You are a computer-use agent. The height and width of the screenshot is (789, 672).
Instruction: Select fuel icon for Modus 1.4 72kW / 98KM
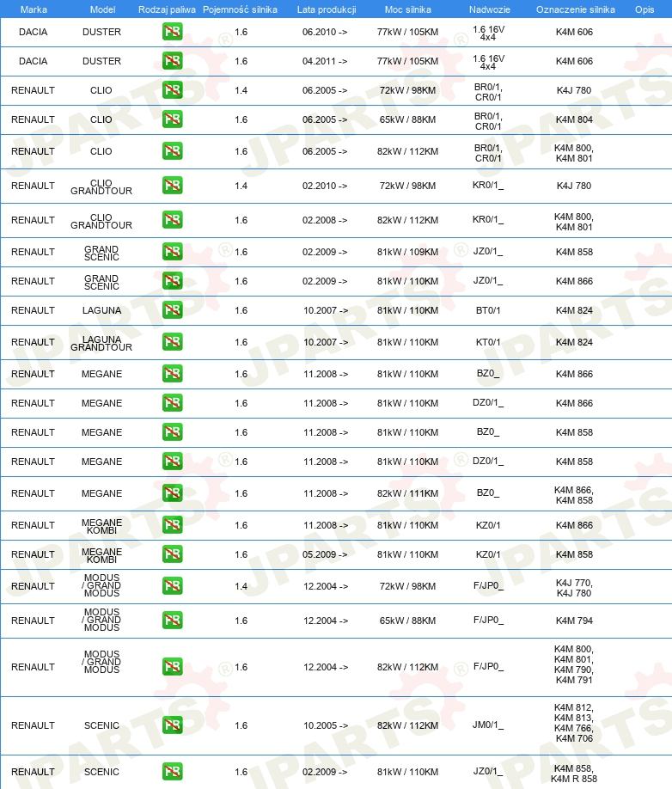(173, 586)
